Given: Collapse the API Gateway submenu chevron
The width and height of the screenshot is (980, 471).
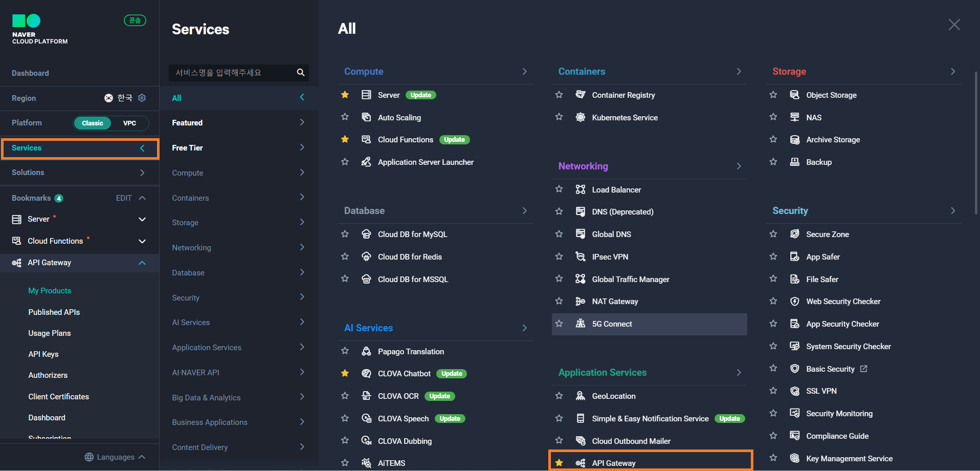Looking at the screenshot, I should (142, 263).
